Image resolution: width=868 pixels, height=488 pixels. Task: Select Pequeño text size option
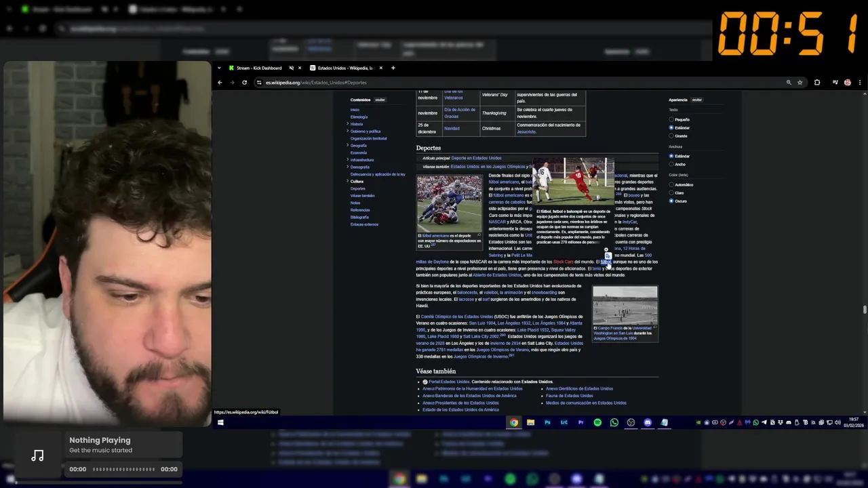coord(671,120)
